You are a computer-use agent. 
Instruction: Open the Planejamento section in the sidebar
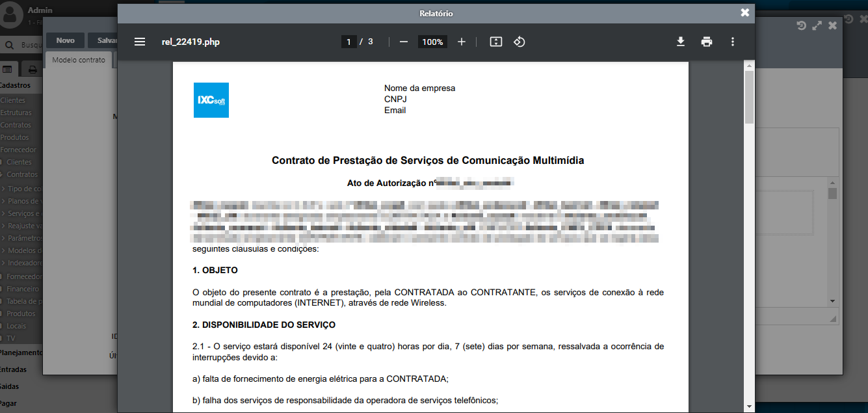click(x=21, y=353)
